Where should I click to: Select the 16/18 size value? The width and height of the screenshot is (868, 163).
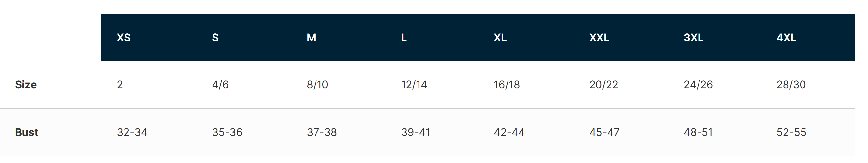(x=507, y=84)
